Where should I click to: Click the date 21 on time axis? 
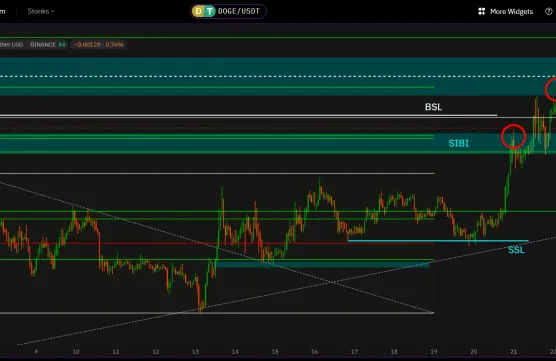click(513, 352)
